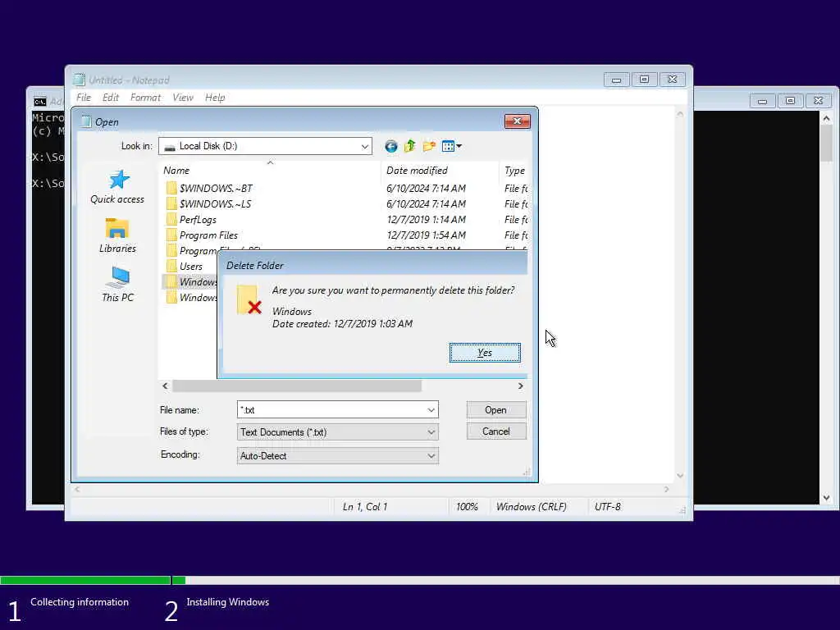Select Quick access in places bar
Screen dimensions: 840x630
117,187
